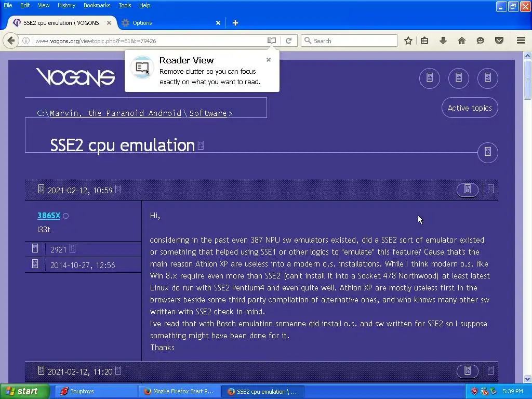Viewport: 532px width, 399px height.
Task: Select the SSE2 cpu emulation VOGONS tab
Action: (x=61, y=23)
